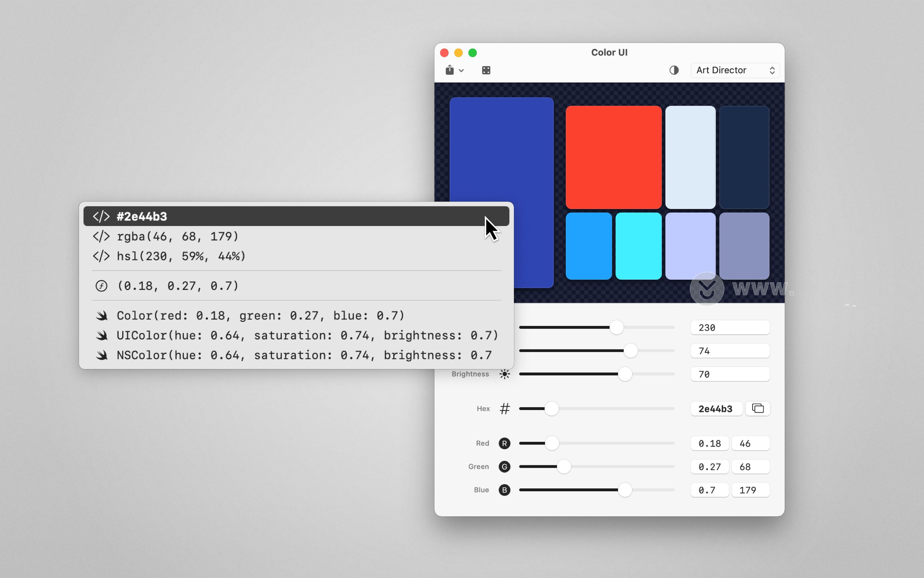Click the red decimal field 0.18

click(x=710, y=443)
